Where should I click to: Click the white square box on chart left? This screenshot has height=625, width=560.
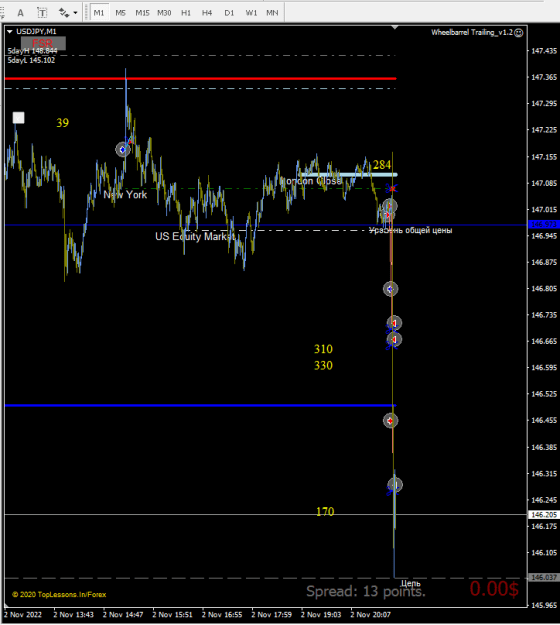click(18, 118)
